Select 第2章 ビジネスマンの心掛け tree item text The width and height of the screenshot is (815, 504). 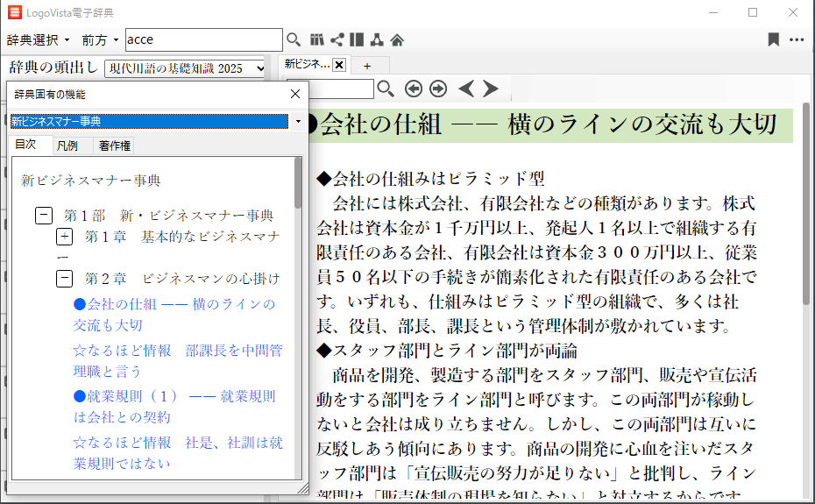182,278
